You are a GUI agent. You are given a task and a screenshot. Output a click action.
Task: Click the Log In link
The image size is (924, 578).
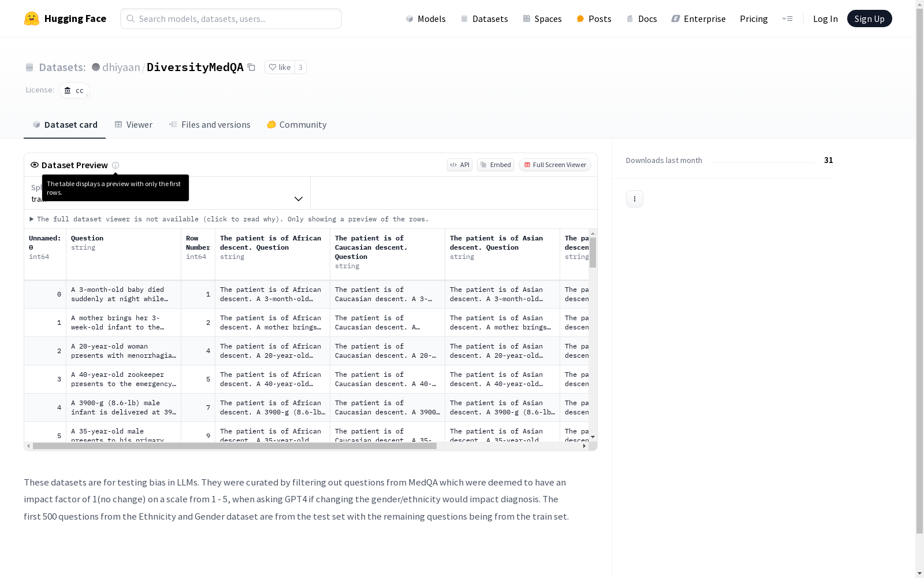click(825, 18)
